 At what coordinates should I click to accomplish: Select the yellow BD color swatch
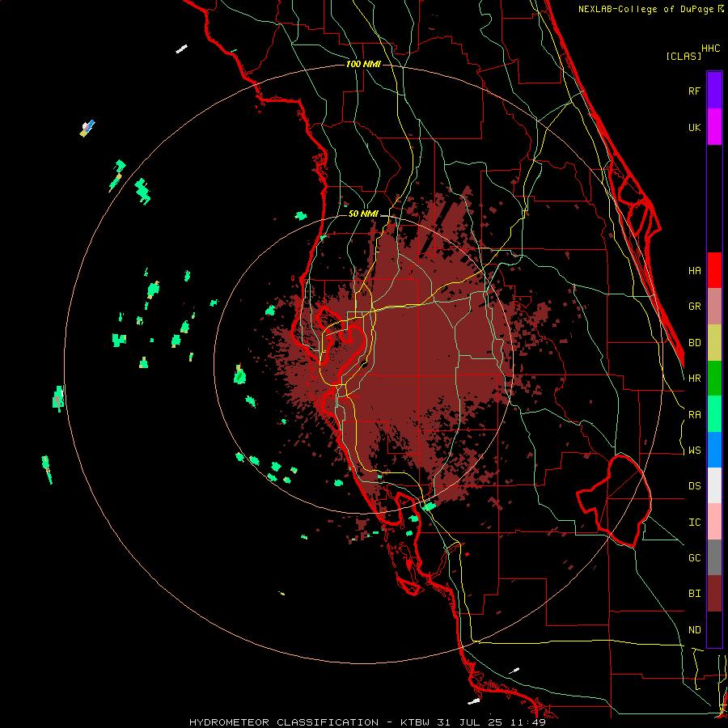click(x=714, y=342)
